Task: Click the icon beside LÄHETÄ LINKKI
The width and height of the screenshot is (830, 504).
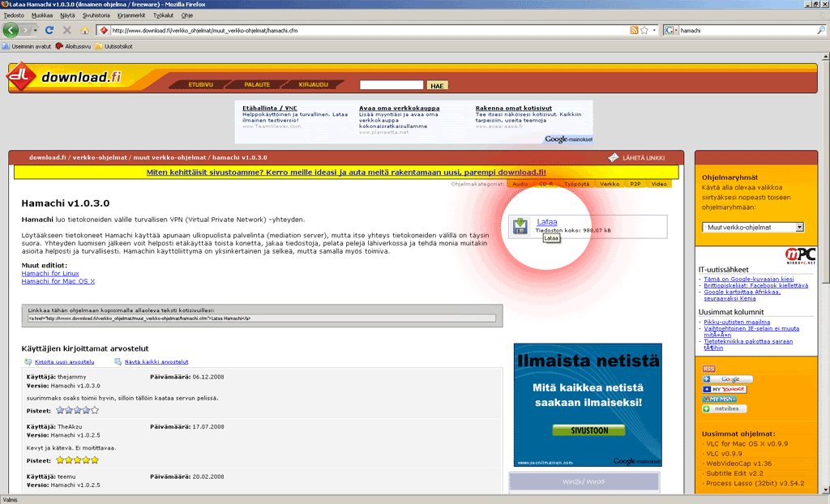Action: [614, 157]
